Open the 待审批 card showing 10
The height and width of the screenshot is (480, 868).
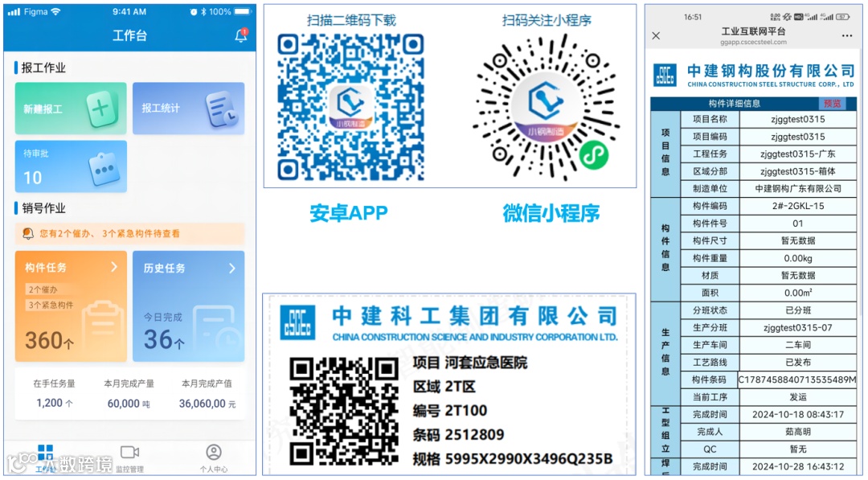tap(71, 166)
